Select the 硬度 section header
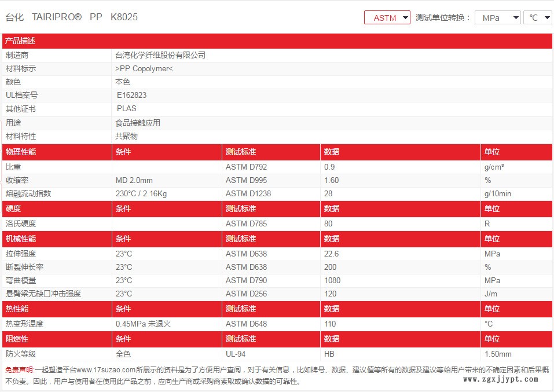The width and height of the screenshot is (554, 392). coord(13,208)
